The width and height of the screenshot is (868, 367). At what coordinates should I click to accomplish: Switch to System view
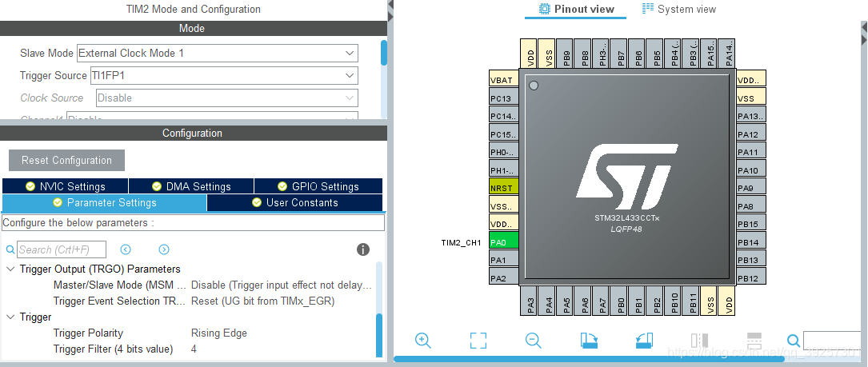click(678, 9)
